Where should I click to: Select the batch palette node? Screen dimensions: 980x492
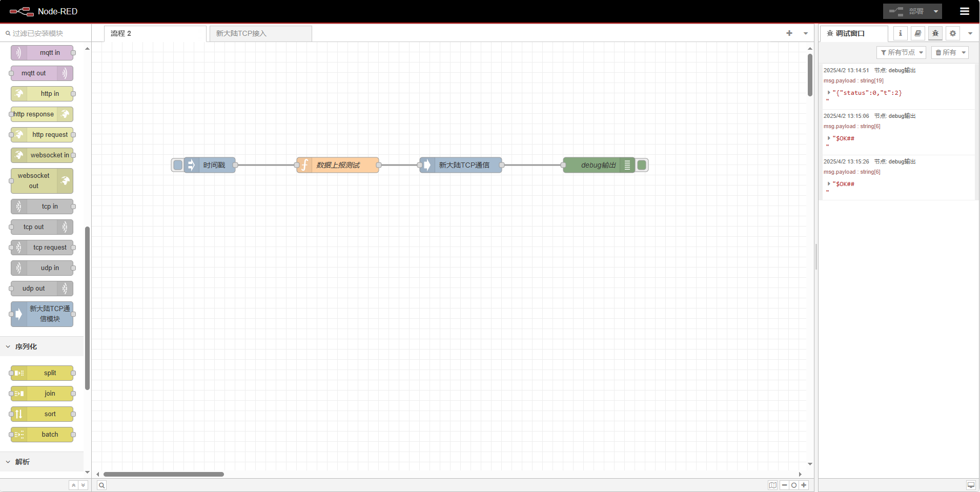[42, 435]
